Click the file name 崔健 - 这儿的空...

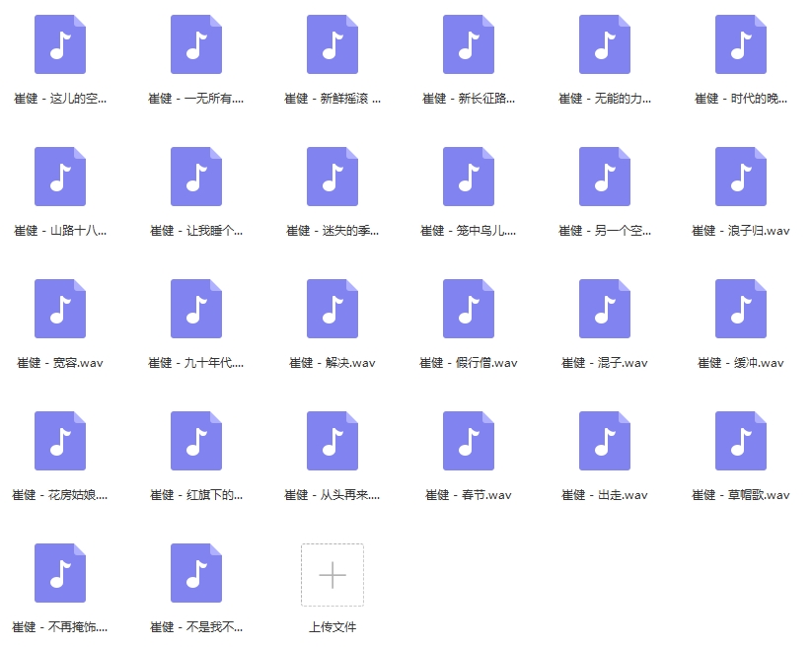60,99
